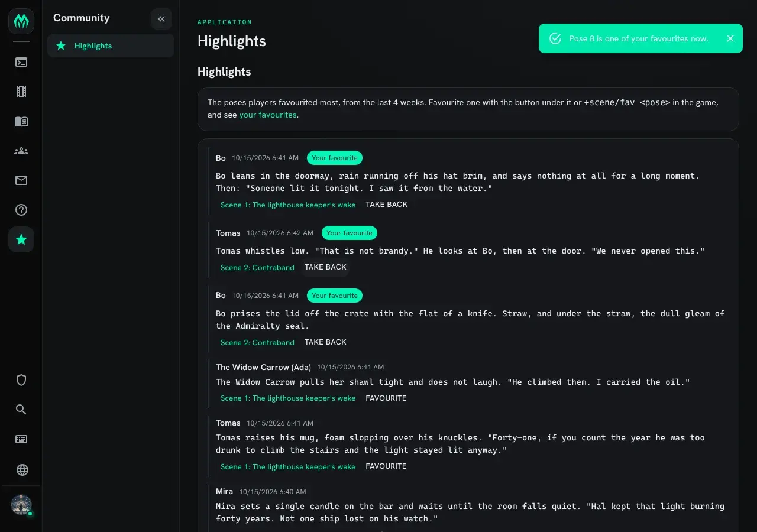Screen dimensions: 757x532
Task: Click the checkmark icon in the notification
Action: [x=555, y=38]
